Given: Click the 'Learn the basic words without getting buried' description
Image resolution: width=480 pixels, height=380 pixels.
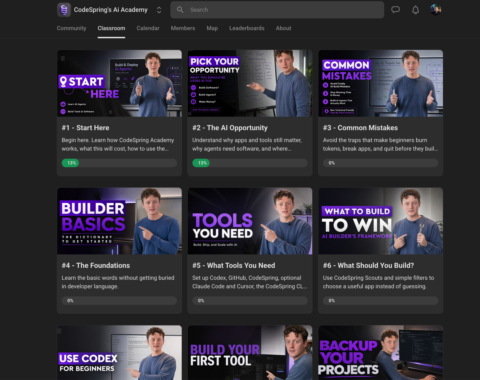Looking at the screenshot, I should pyautogui.click(x=118, y=282).
